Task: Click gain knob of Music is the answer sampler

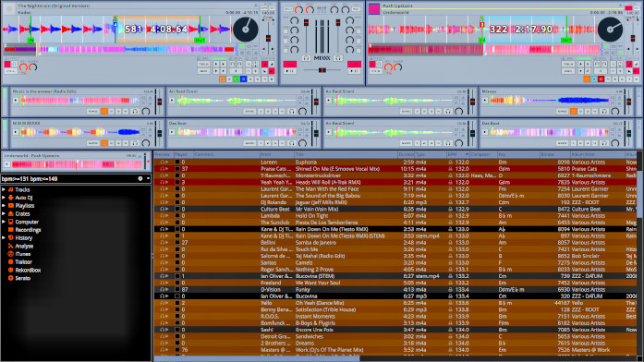Action: click(x=146, y=111)
